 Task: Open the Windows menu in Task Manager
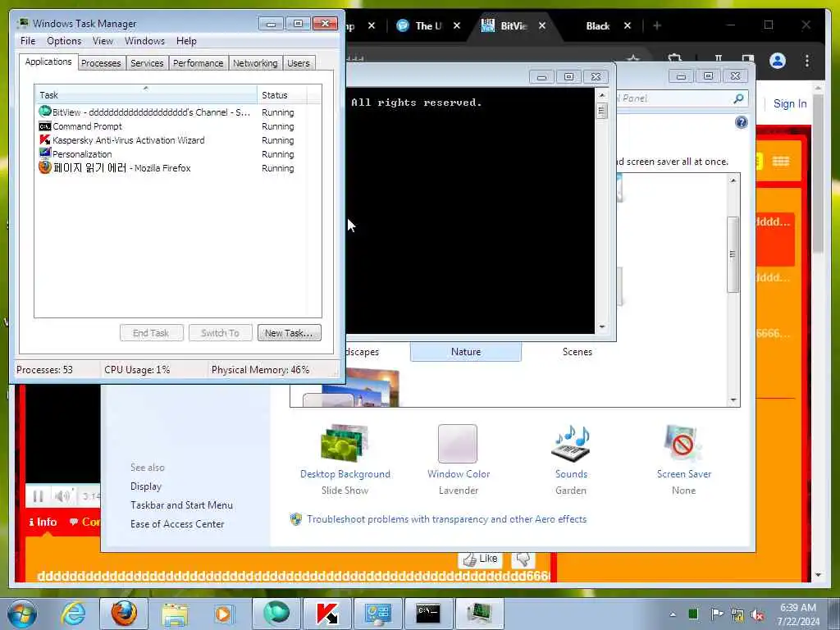coord(144,41)
